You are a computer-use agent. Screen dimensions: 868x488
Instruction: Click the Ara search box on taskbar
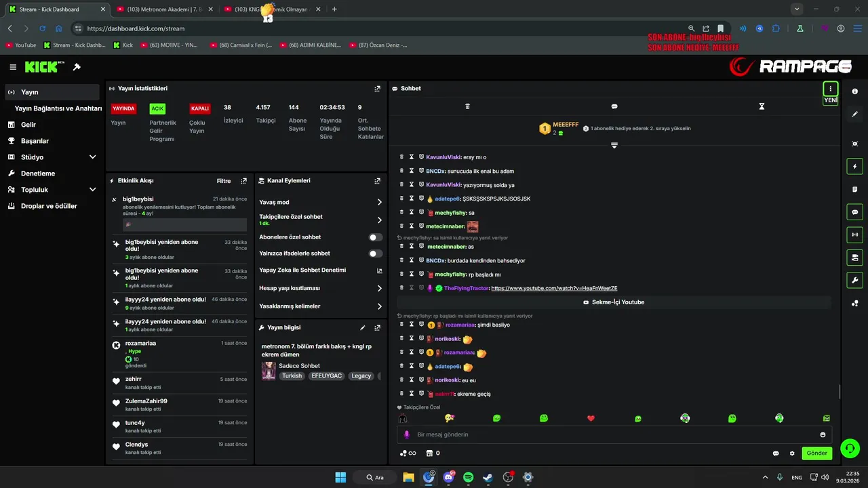375,477
